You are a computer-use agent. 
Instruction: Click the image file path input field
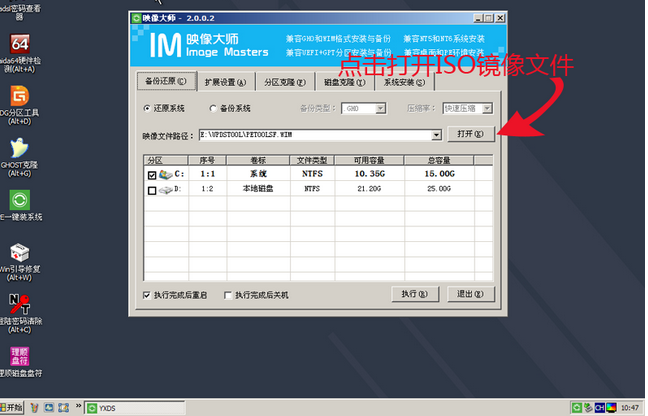click(x=315, y=135)
